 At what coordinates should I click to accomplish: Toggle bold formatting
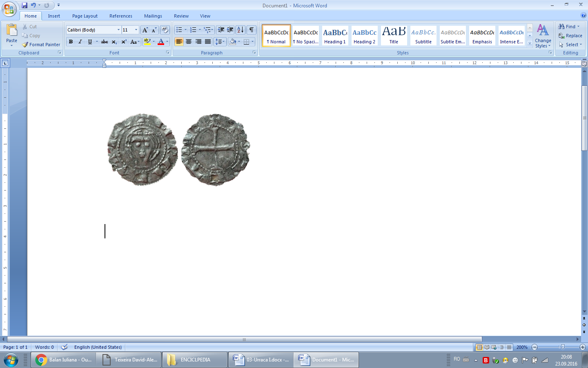coord(71,42)
